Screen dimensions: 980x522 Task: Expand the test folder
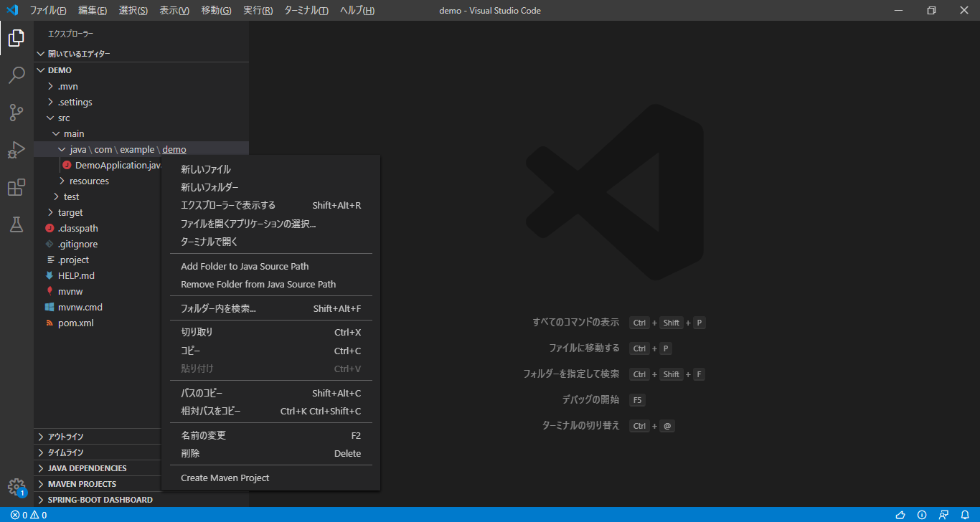tap(56, 196)
